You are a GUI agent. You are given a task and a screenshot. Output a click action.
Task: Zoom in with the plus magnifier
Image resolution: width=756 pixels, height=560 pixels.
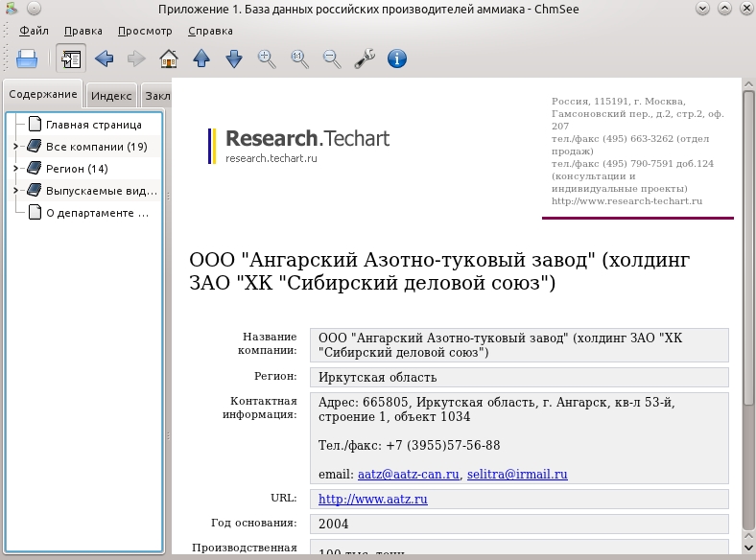click(x=267, y=58)
